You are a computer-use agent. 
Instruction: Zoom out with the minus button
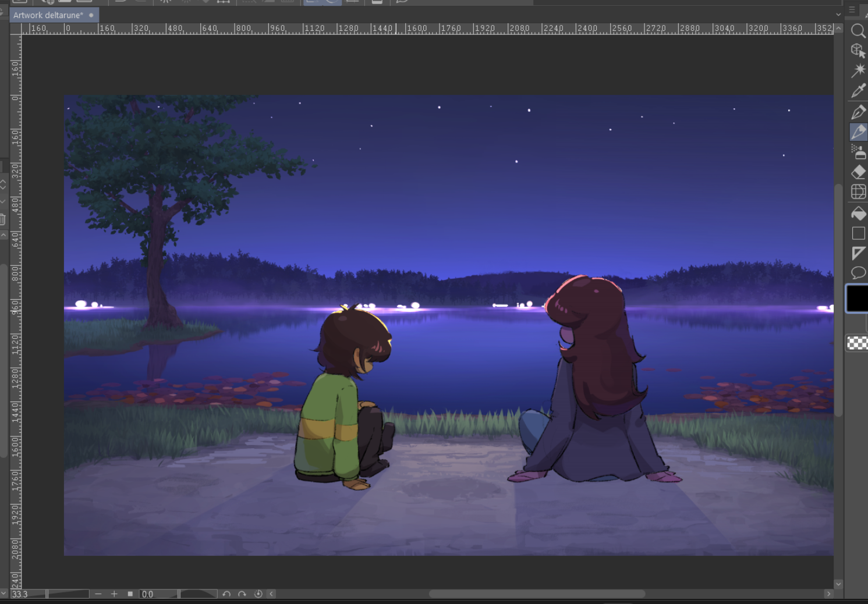click(98, 594)
